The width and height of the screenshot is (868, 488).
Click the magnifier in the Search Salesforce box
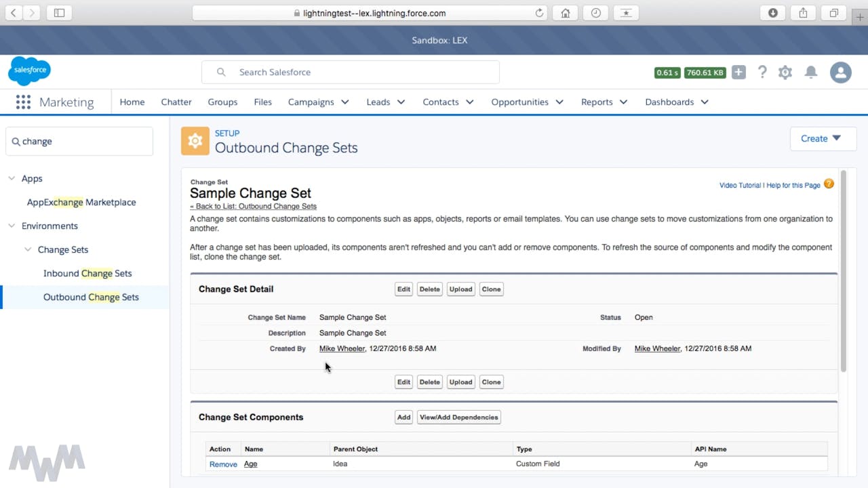(x=221, y=72)
